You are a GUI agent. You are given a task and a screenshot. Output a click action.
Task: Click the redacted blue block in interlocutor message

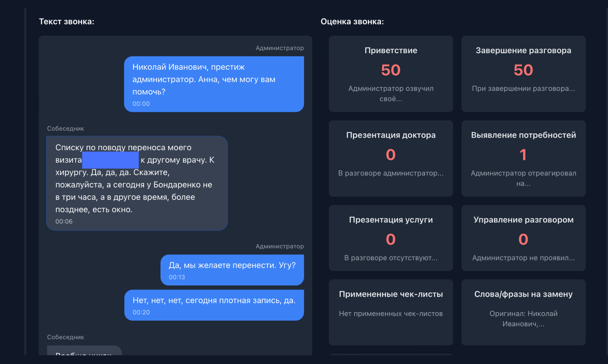tap(110, 160)
